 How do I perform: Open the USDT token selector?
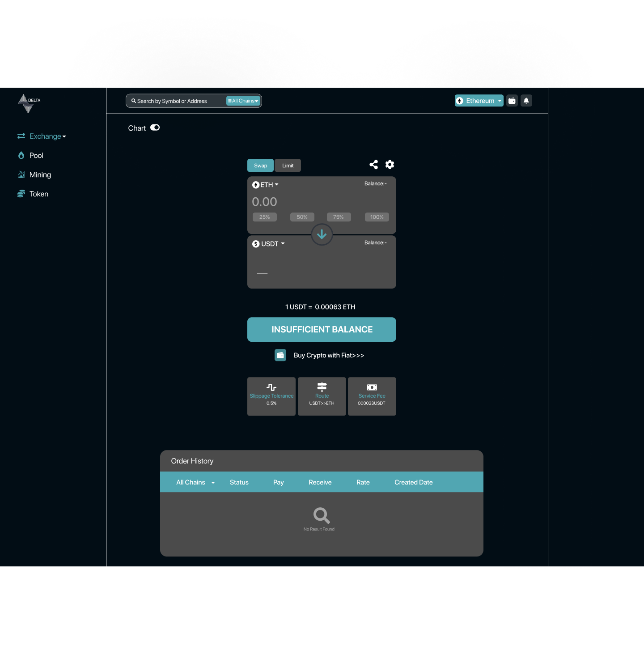(x=269, y=244)
